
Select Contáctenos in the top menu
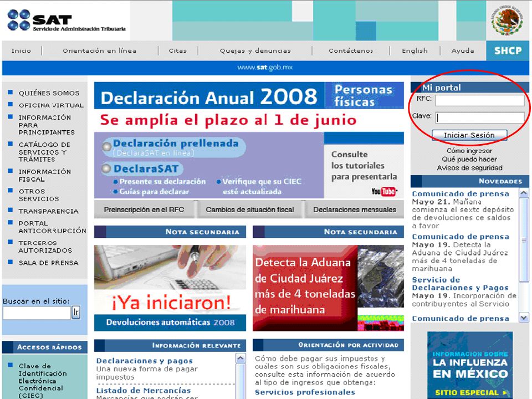point(351,51)
